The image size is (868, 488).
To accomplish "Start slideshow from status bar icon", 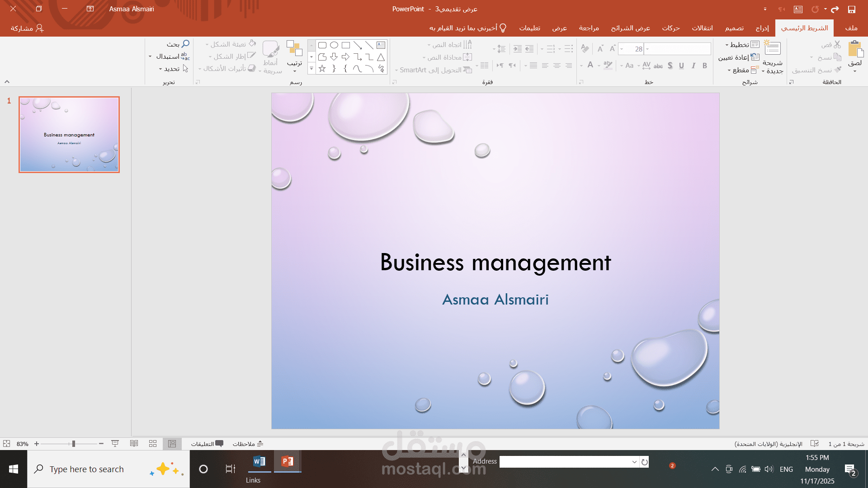I will click(115, 444).
